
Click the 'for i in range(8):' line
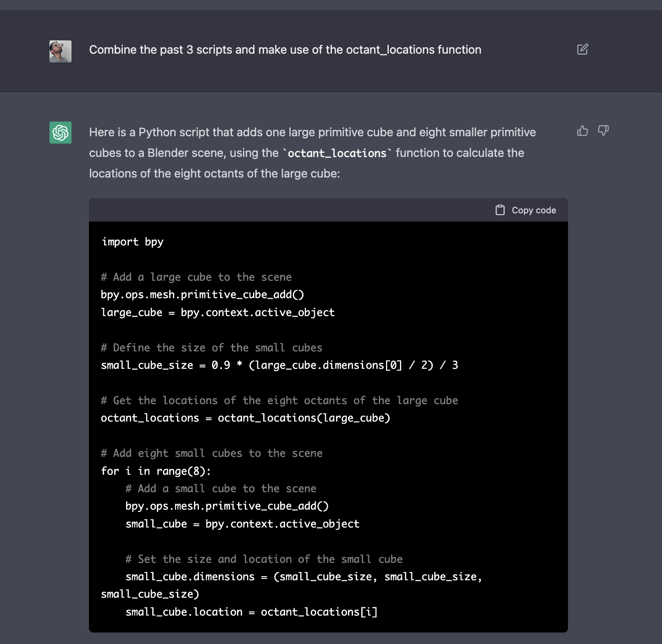tap(156, 471)
